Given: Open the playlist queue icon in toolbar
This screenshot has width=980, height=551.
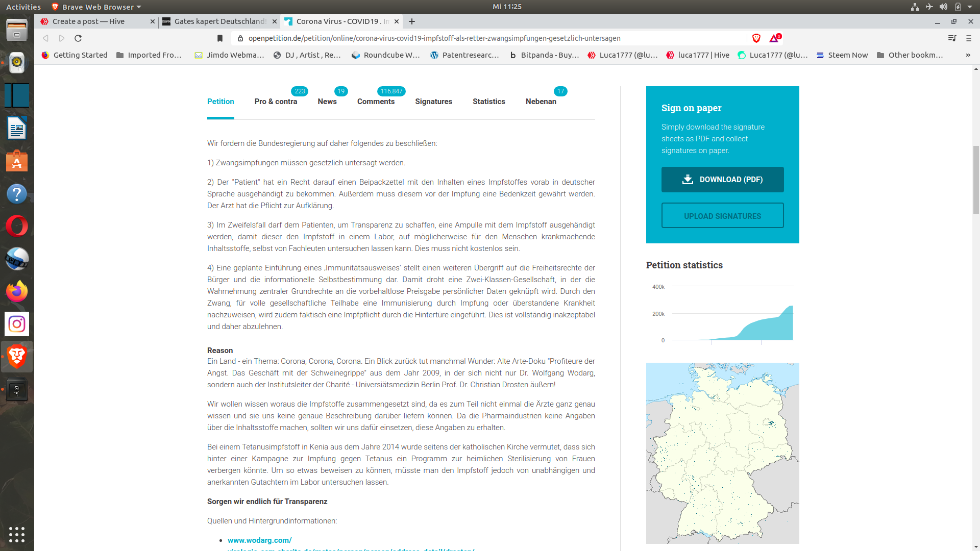Looking at the screenshot, I should (x=952, y=38).
